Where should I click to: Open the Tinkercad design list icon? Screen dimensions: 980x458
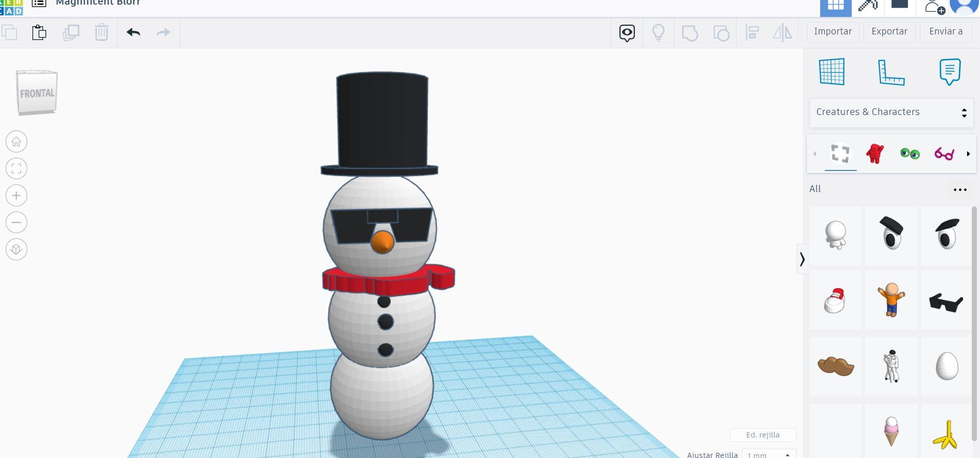click(39, 3)
